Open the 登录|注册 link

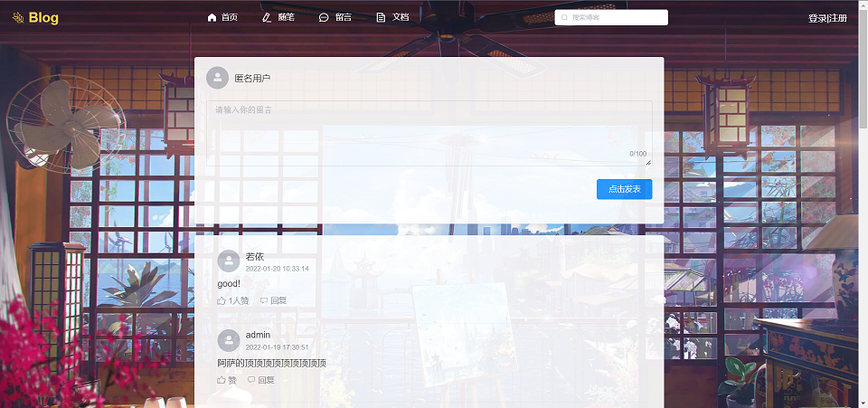(826, 18)
